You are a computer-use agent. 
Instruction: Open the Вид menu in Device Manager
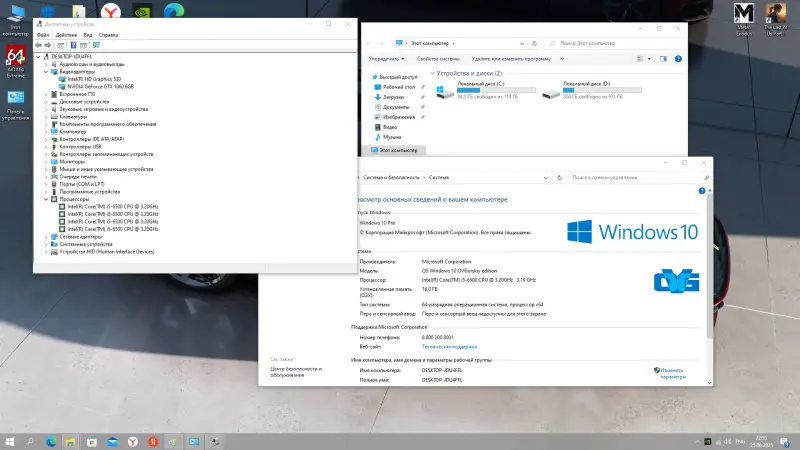[88, 35]
